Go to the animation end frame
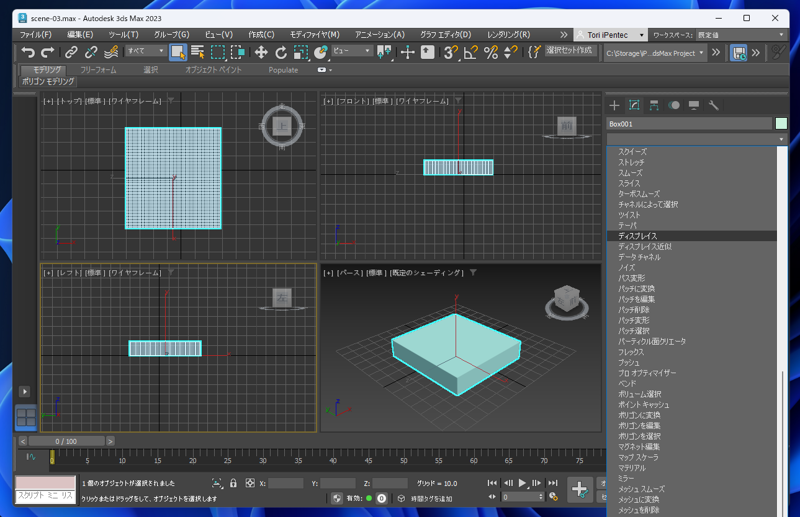The width and height of the screenshot is (800, 517). (x=553, y=483)
